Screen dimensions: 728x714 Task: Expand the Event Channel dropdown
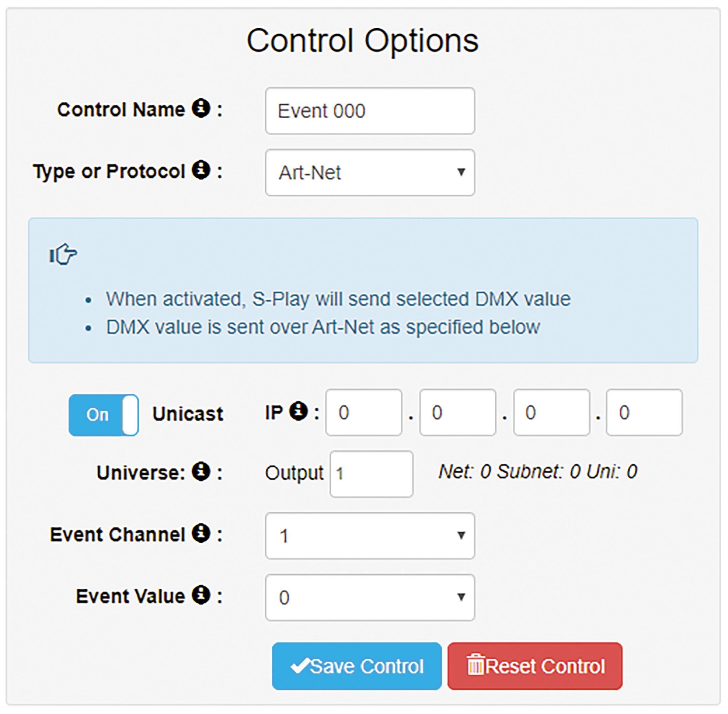[370, 536]
